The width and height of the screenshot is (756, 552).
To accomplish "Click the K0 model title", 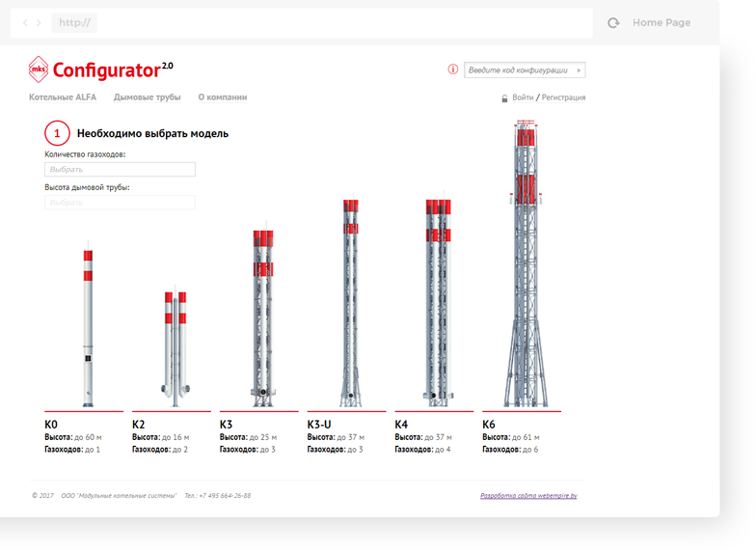I will coord(51,425).
